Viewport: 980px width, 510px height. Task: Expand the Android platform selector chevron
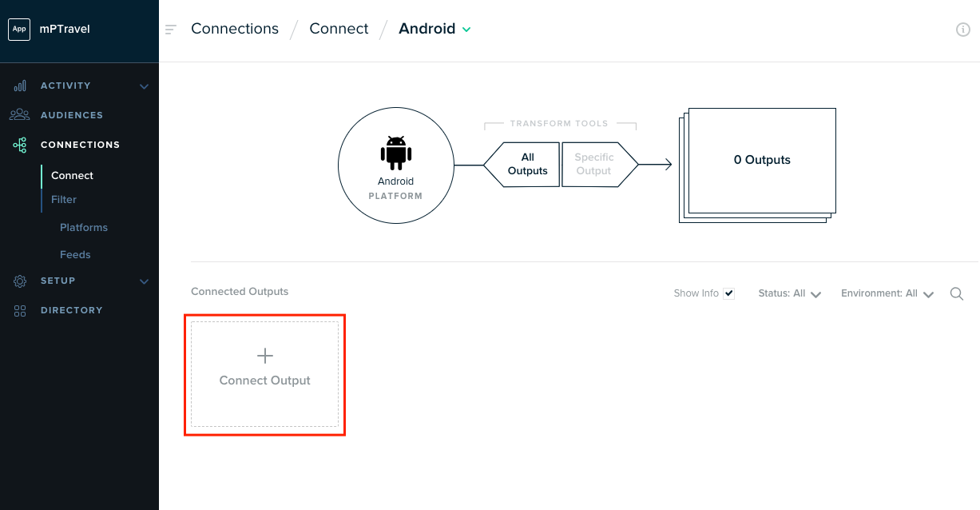coord(466,30)
